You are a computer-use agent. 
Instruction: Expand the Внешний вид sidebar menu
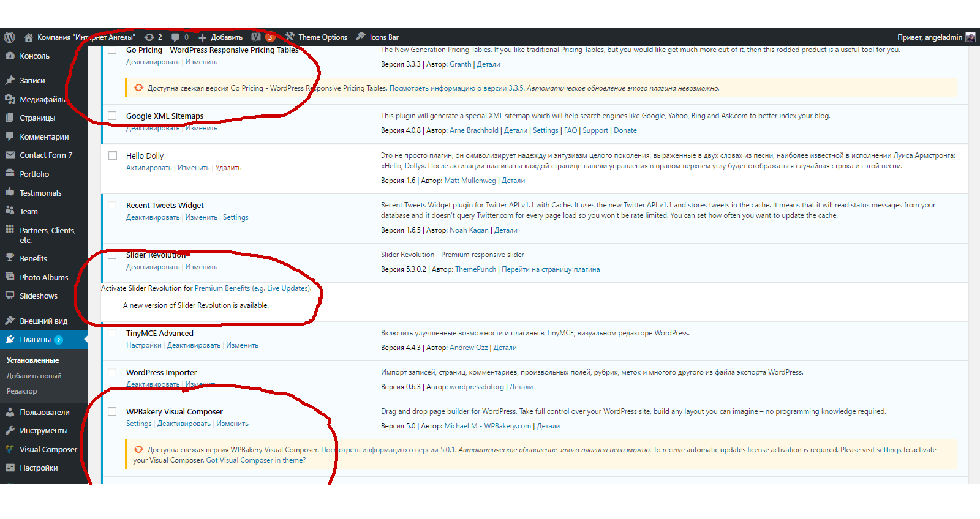43,321
